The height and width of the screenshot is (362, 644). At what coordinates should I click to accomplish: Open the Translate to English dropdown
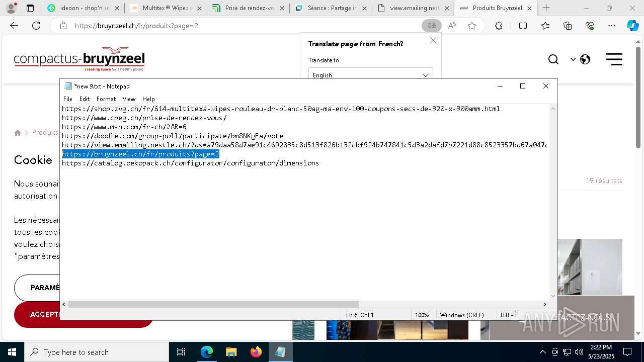tap(370, 75)
